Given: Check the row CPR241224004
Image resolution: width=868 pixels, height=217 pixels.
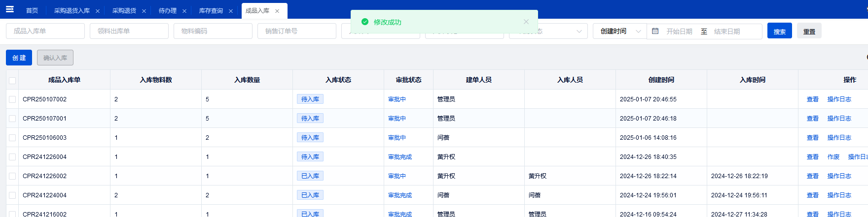Looking at the screenshot, I should coord(12,195).
